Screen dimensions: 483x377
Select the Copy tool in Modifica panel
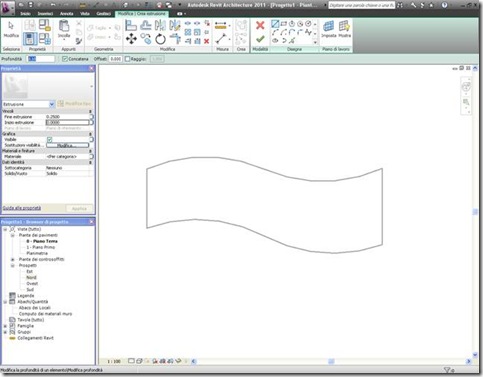pyautogui.click(x=146, y=39)
